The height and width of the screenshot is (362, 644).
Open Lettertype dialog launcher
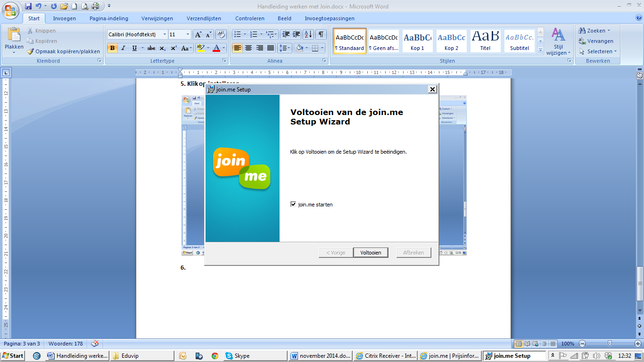224,61
